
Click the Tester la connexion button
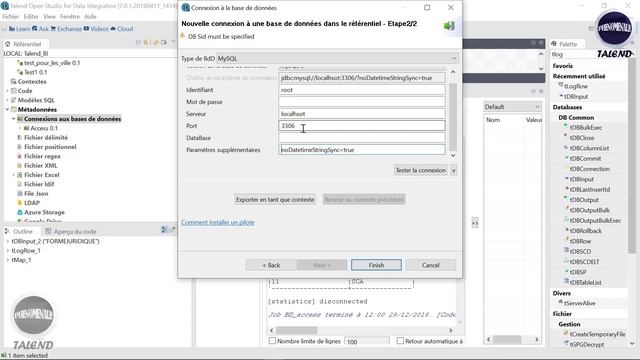click(421, 170)
